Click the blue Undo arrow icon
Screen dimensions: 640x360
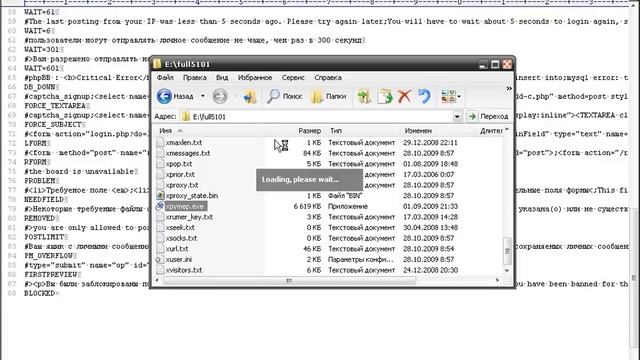pyautogui.click(x=424, y=96)
